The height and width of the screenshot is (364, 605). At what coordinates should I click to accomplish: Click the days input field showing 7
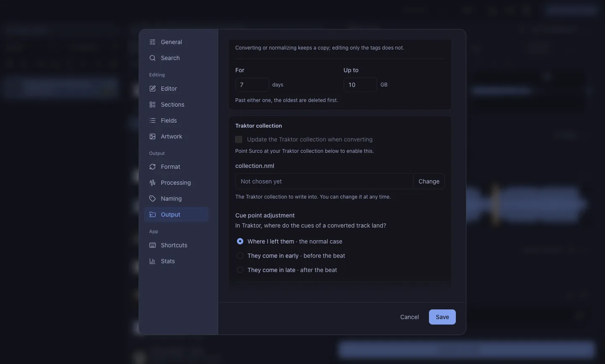click(x=252, y=85)
